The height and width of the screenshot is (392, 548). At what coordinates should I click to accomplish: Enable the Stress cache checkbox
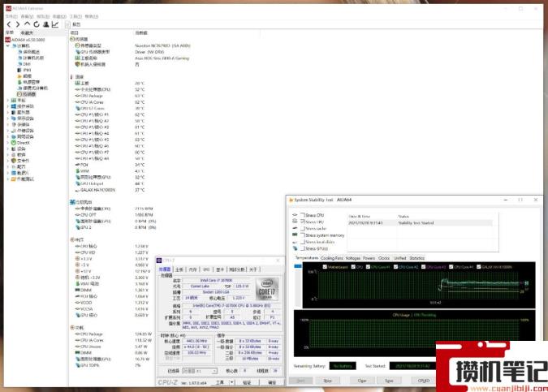pyautogui.click(x=303, y=228)
